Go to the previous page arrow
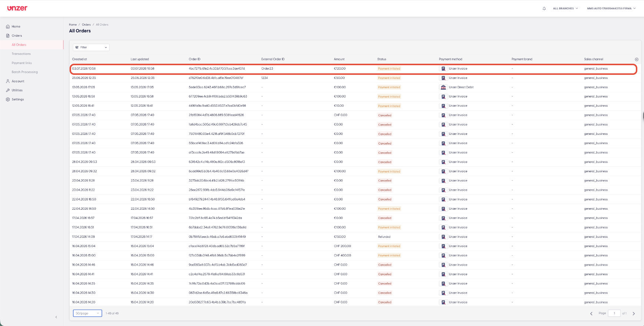The height and width of the screenshot is (326, 644). coord(591,313)
